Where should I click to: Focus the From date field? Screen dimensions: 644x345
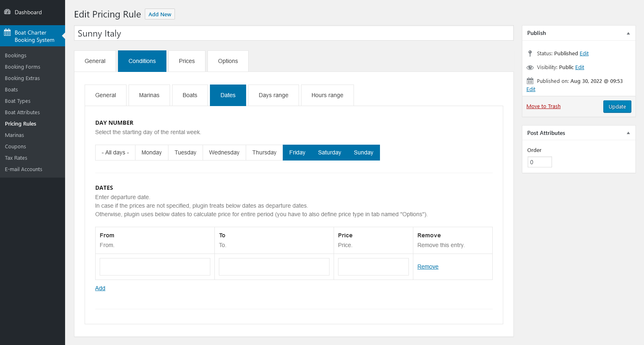155,267
